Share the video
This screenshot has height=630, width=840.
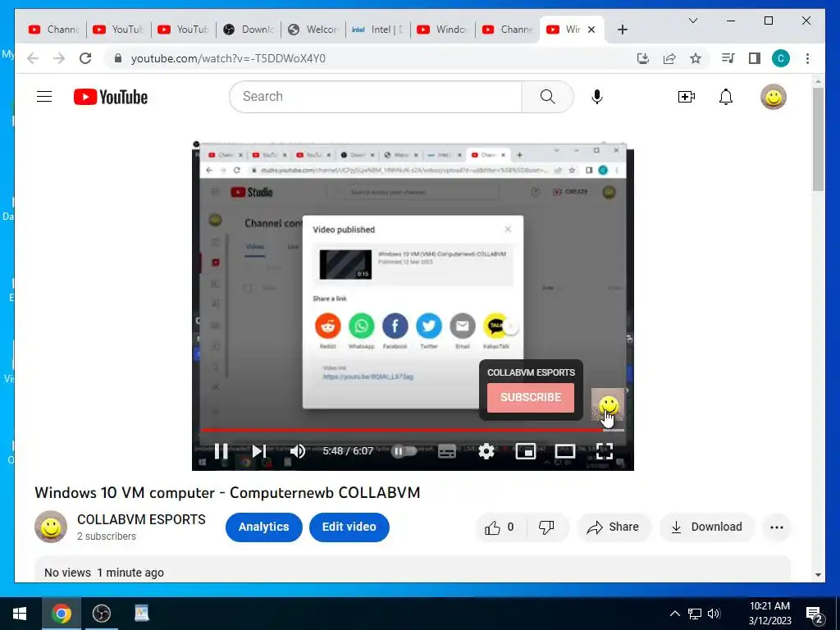pos(614,527)
